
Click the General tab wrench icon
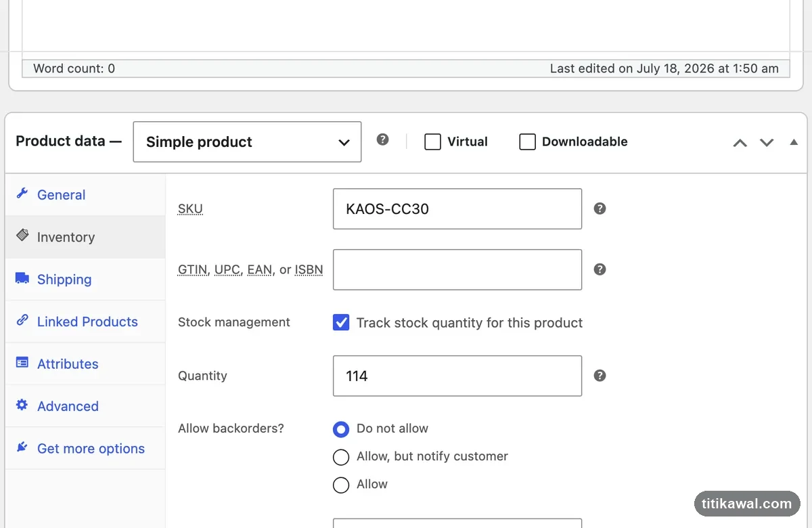(x=22, y=194)
